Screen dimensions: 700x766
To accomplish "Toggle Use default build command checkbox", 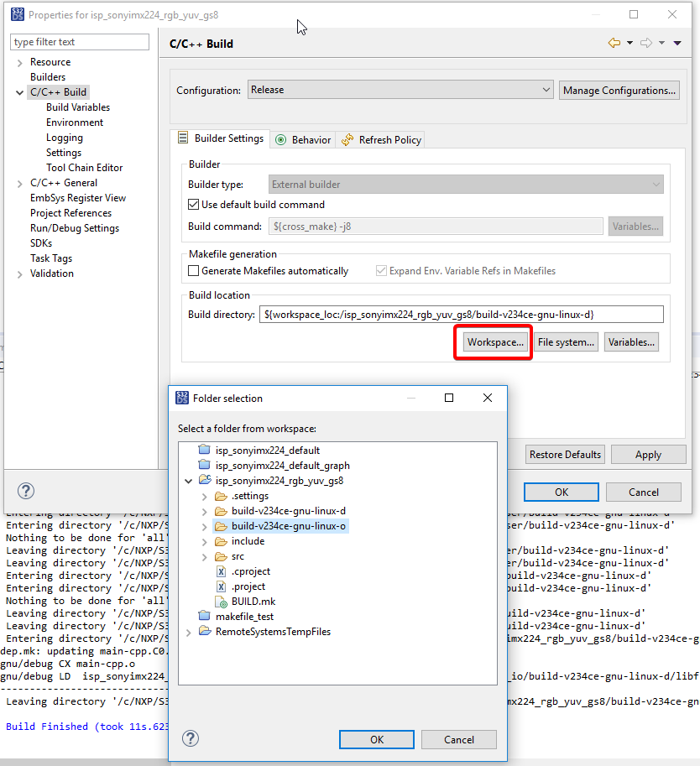I will coord(194,204).
